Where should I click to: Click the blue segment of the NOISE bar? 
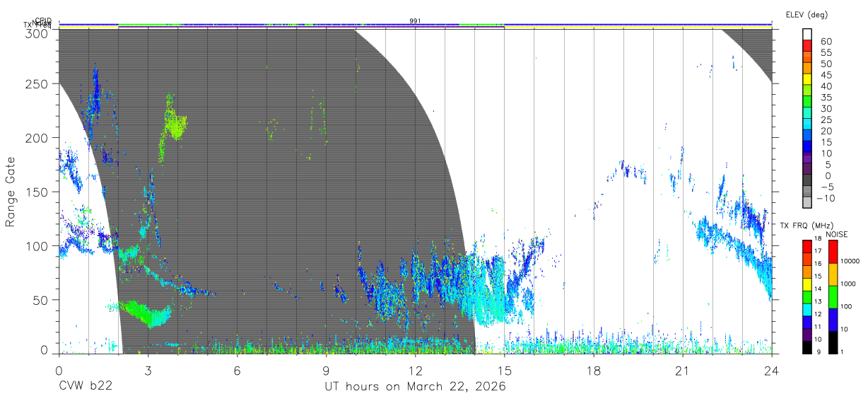tap(833, 320)
